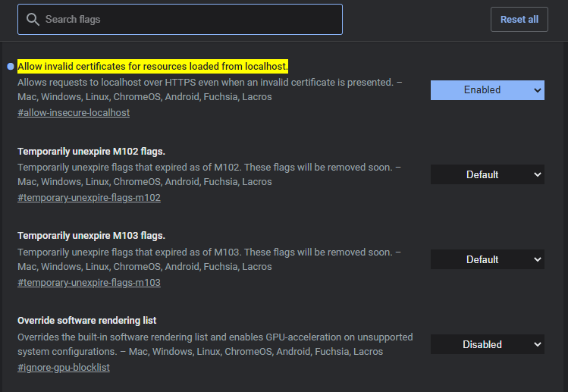Focus the Search flags input field
The height and width of the screenshot is (392, 568).
[190, 19]
